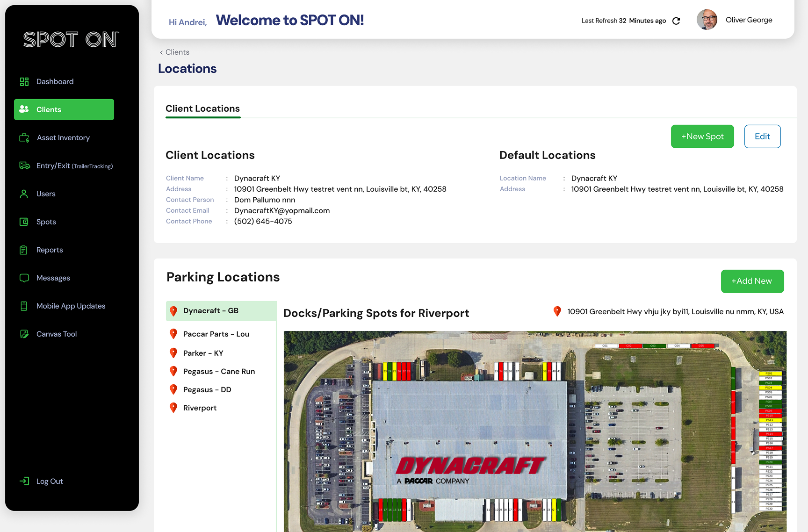Click the Clients breadcrumb link
The height and width of the screenshot is (532, 808).
pyautogui.click(x=177, y=52)
